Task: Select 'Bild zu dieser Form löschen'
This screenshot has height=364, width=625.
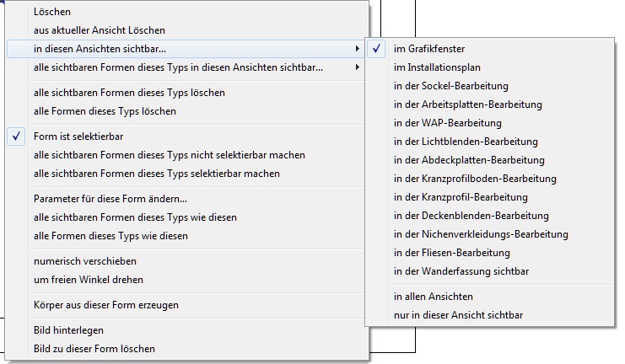Action: [x=94, y=349]
